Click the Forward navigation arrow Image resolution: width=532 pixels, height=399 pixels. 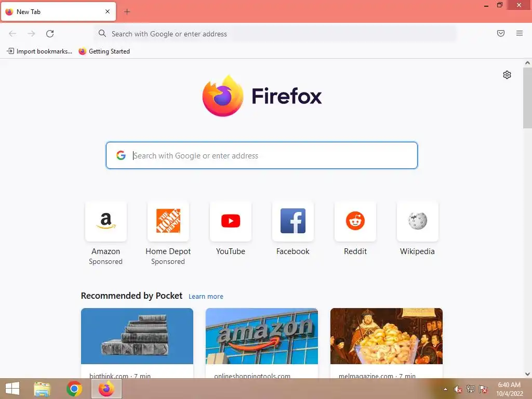tap(31, 34)
